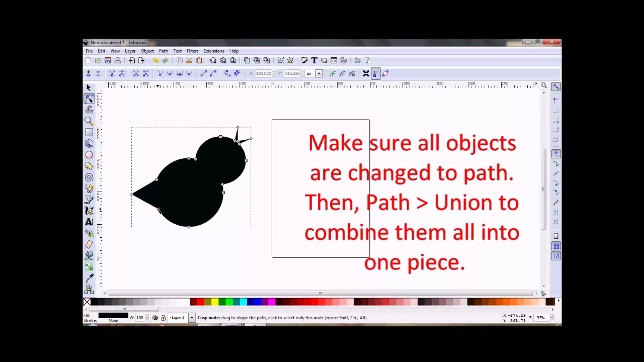Click the Open file folder icon

[98, 60]
